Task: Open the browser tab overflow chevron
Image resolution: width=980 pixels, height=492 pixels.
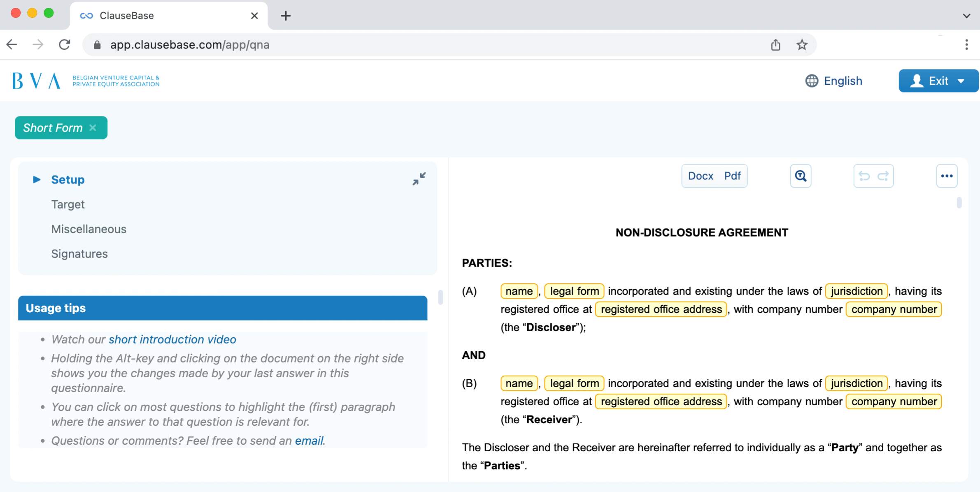Action: (x=967, y=16)
